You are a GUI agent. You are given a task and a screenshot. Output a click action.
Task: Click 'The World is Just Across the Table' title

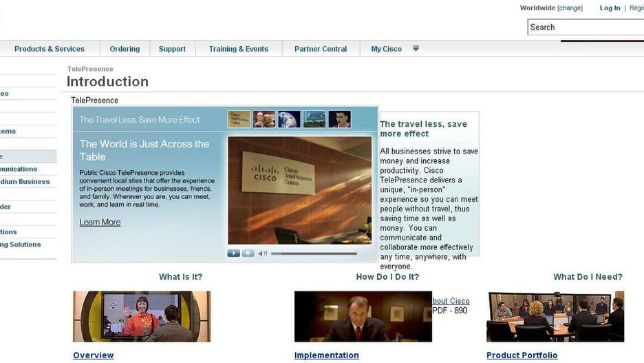point(144,150)
